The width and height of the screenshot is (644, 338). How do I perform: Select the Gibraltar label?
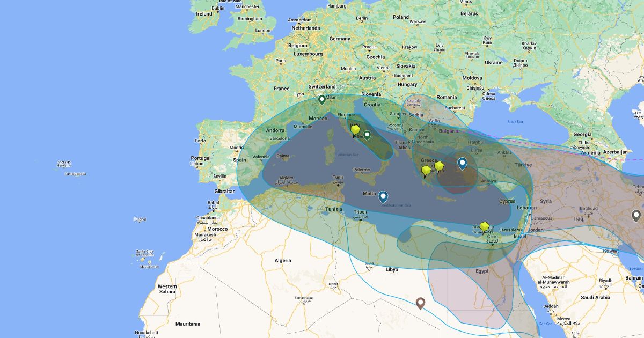coord(224,191)
